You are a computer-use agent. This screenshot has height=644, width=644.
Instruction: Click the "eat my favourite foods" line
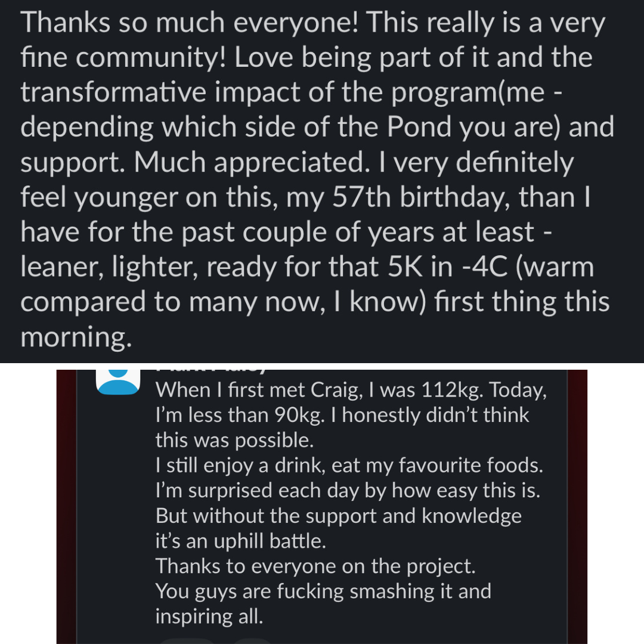pyautogui.click(x=349, y=465)
